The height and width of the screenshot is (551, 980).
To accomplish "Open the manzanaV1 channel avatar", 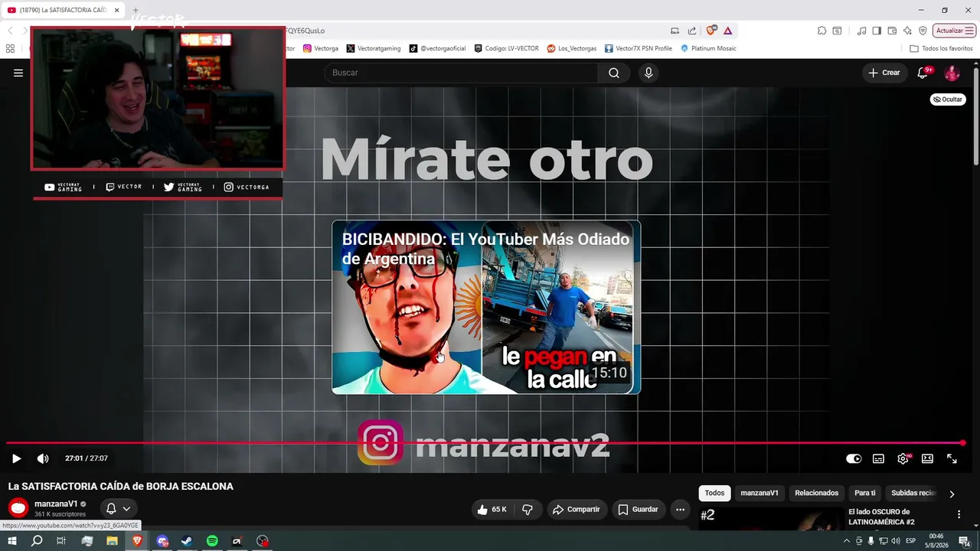I will coord(18,507).
